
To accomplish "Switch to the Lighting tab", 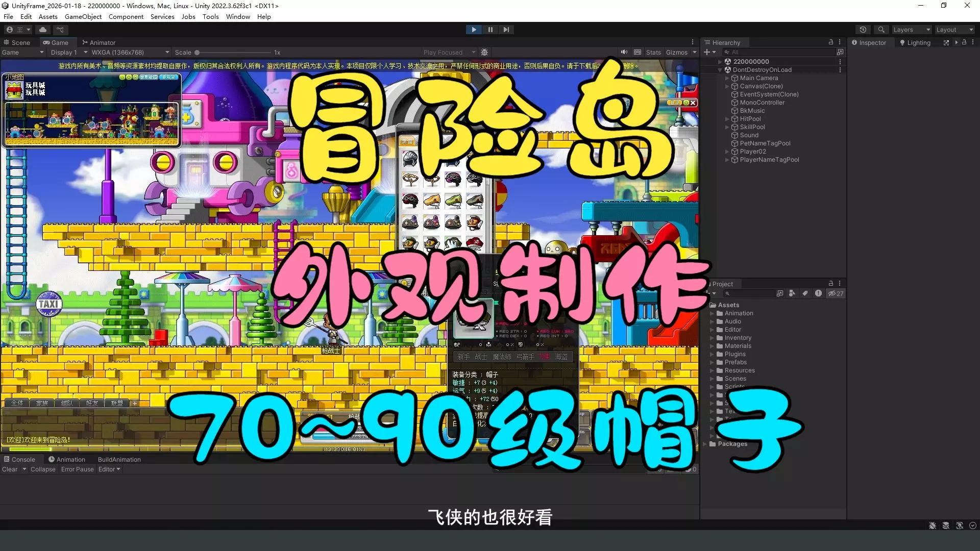I will tap(915, 43).
